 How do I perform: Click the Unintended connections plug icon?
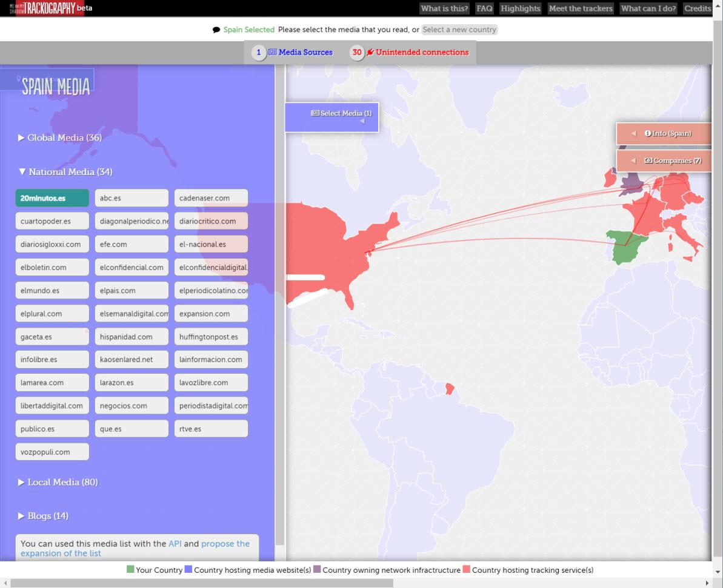(370, 53)
